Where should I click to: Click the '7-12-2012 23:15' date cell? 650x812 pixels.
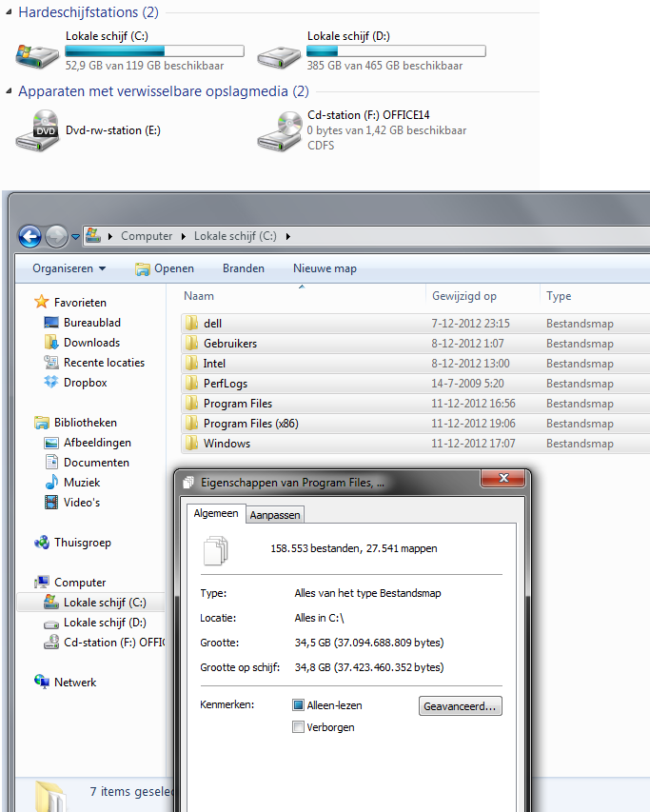click(470, 323)
